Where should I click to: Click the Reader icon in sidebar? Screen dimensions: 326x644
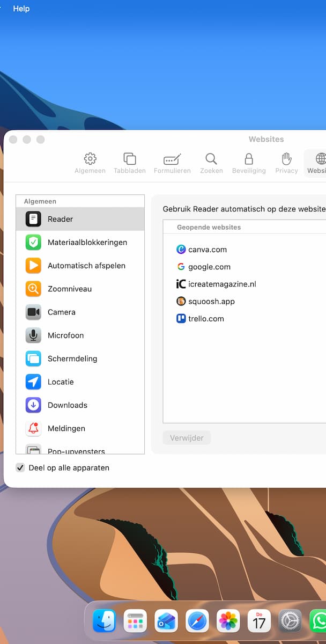pyautogui.click(x=33, y=219)
